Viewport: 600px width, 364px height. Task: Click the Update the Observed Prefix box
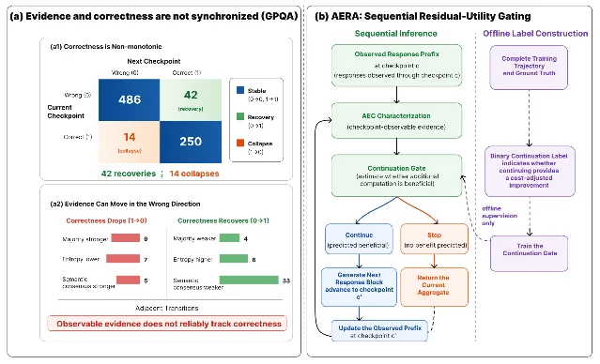[x=379, y=331]
